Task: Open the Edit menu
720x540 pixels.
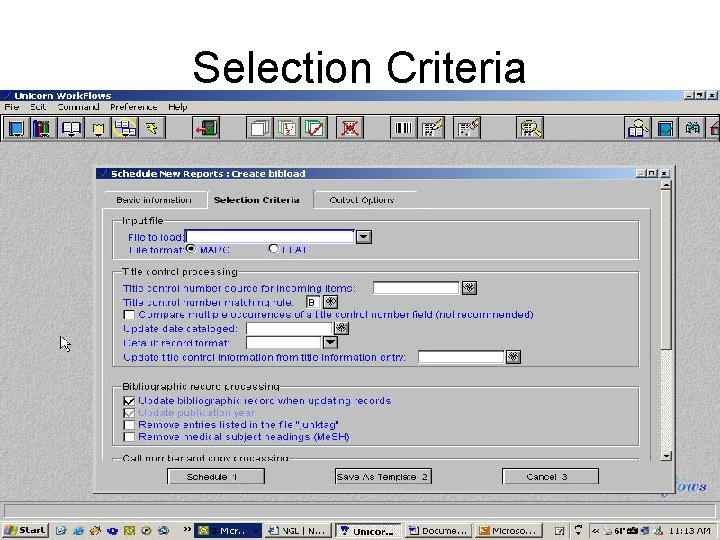Action: pos(38,107)
